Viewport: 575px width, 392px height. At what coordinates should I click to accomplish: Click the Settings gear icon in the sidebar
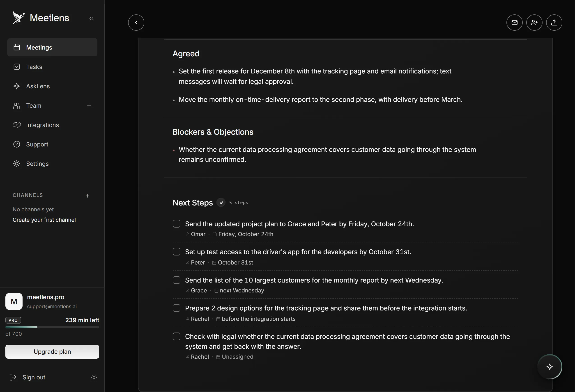(17, 164)
